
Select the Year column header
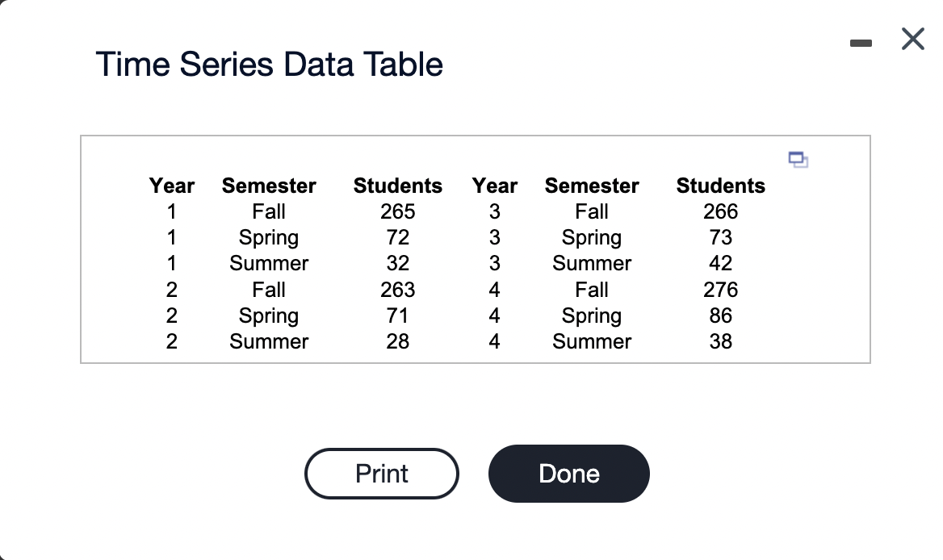[171, 186]
